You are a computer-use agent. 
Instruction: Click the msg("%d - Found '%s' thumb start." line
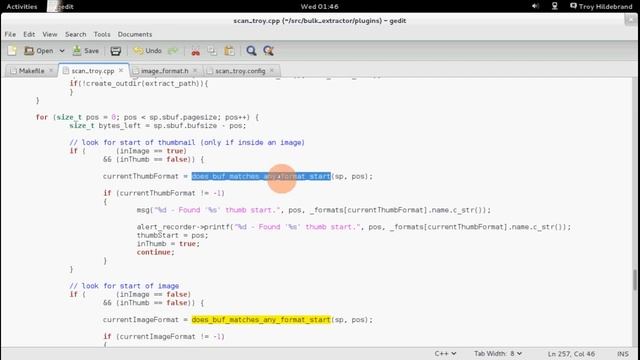tap(313, 210)
